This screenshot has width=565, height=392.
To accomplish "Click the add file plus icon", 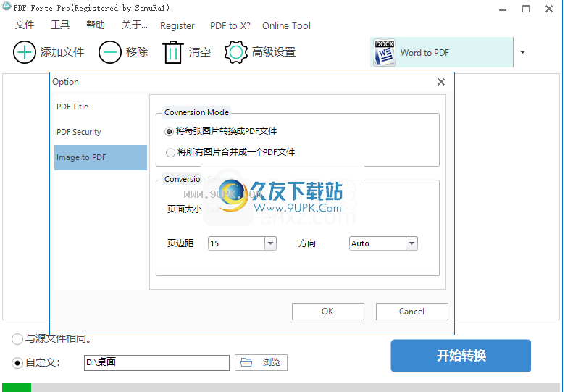I will tap(24, 52).
